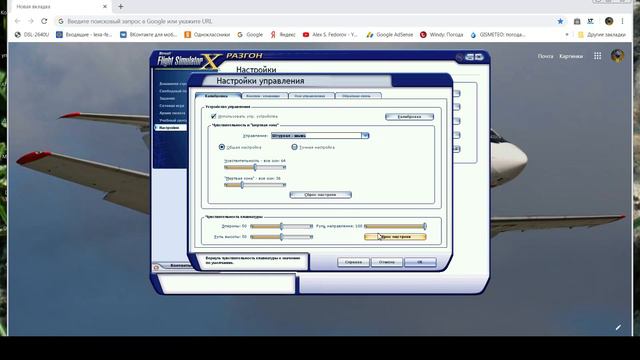640x360 pixels.
Task: Click Chrome profile avatar in toolbar
Action: pyautogui.click(x=609, y=21)
